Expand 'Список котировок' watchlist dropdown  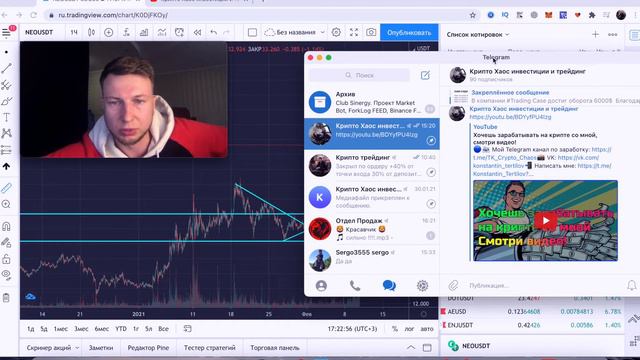pos(478,35)
